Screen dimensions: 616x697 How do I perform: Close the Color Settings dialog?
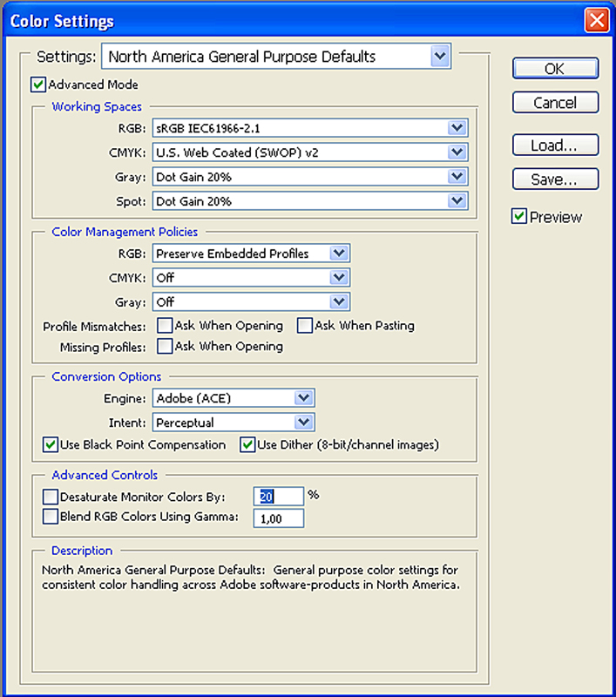597,20
